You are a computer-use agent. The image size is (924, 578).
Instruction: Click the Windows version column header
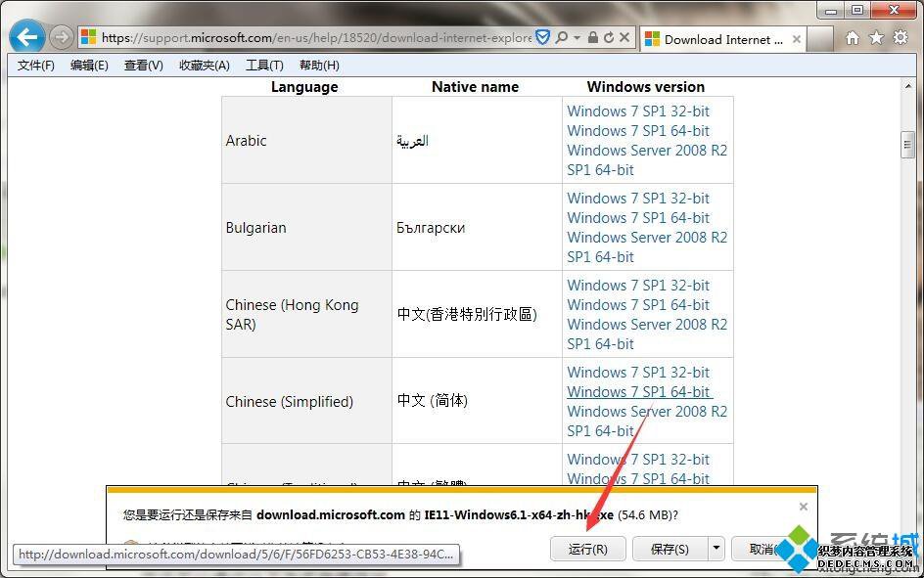click(x=645, y=87)
